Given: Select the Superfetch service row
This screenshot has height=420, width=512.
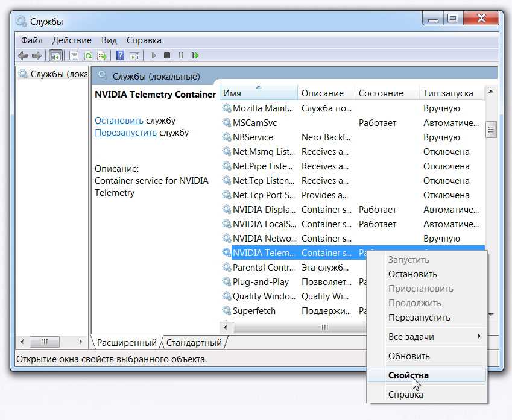Looking at the screenshot, I should point(254,311).
